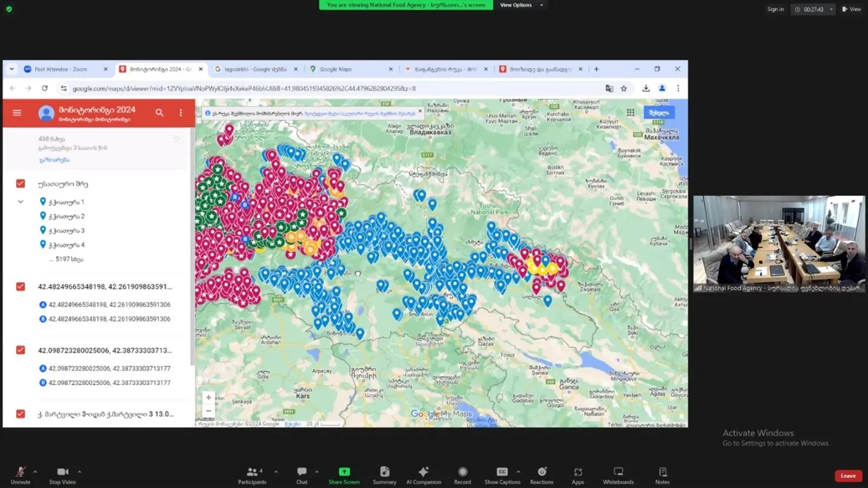Screen dimensions: 868x488
Task: Open the My Maps hamburger menu
Action: coord(17,113)
